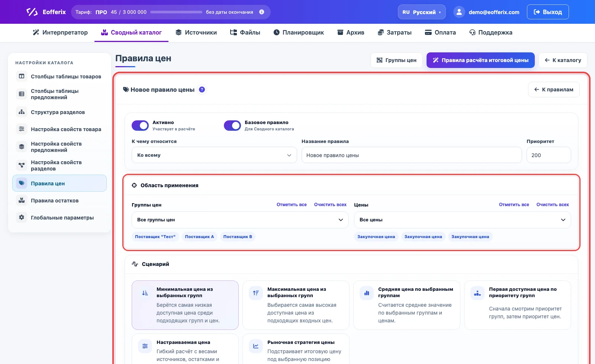Toggle the Активно switch
This screenshot has width=595, height=364.
140,126
